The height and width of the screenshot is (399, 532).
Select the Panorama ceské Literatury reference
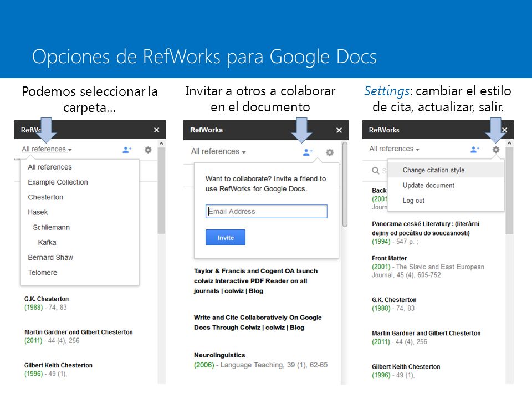pyautogui.click(x=426, y=228)
